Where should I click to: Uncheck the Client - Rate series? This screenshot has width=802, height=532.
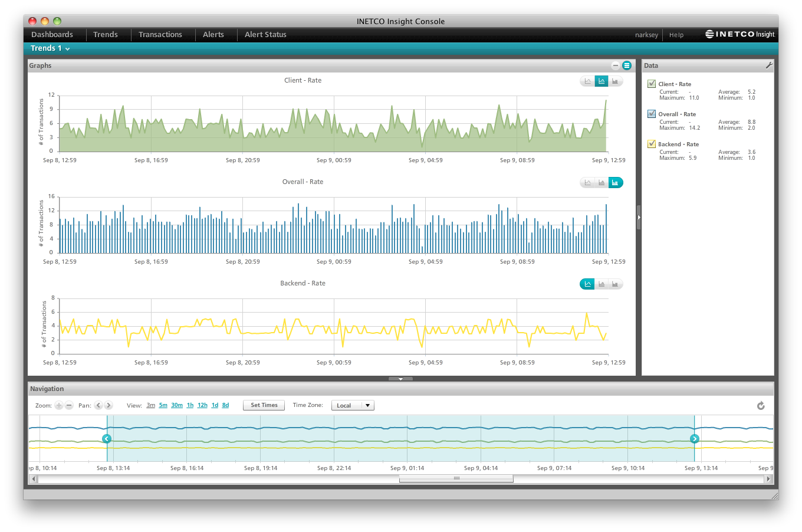point(652,84)
